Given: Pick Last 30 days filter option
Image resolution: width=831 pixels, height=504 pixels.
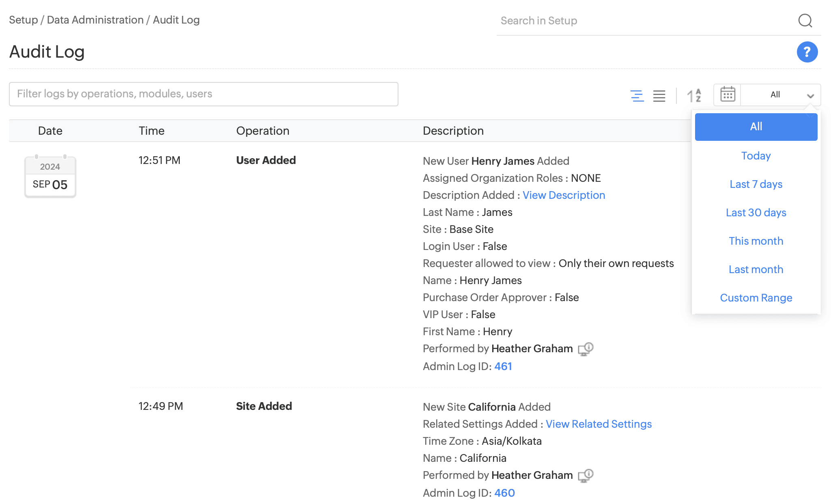Looking at the screenshot, I should tap(756, 213).
